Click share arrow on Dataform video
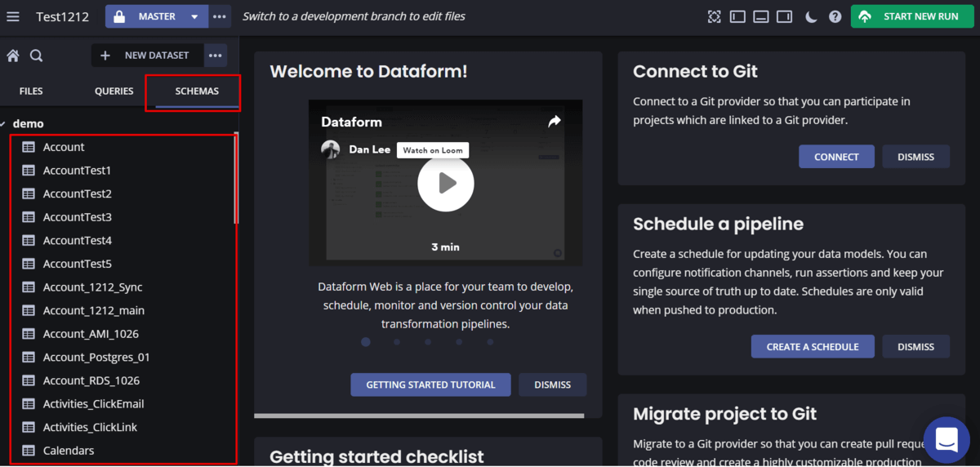The height and width of the screenshot is (467, 980). point(555,122)
